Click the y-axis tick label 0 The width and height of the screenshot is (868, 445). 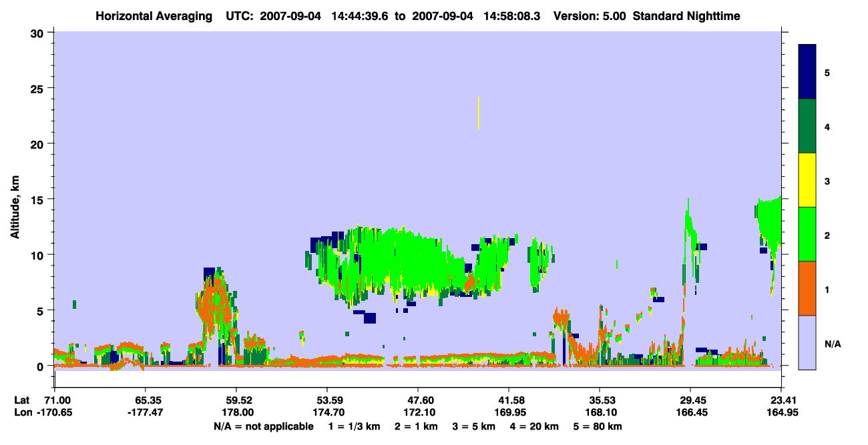[x=42, y=366]
